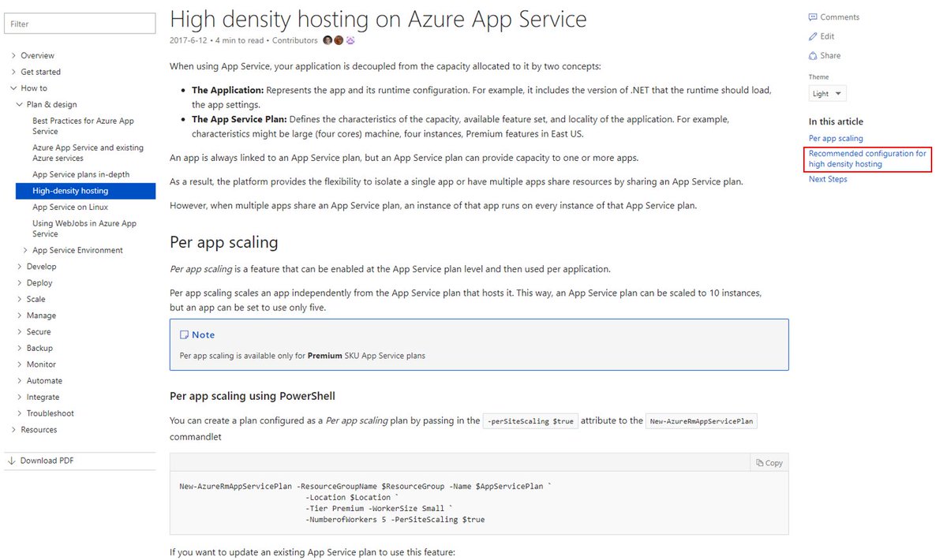Collapse the Plan & design node
Viewport: 947px width, 560px height.
coord(20,105)
